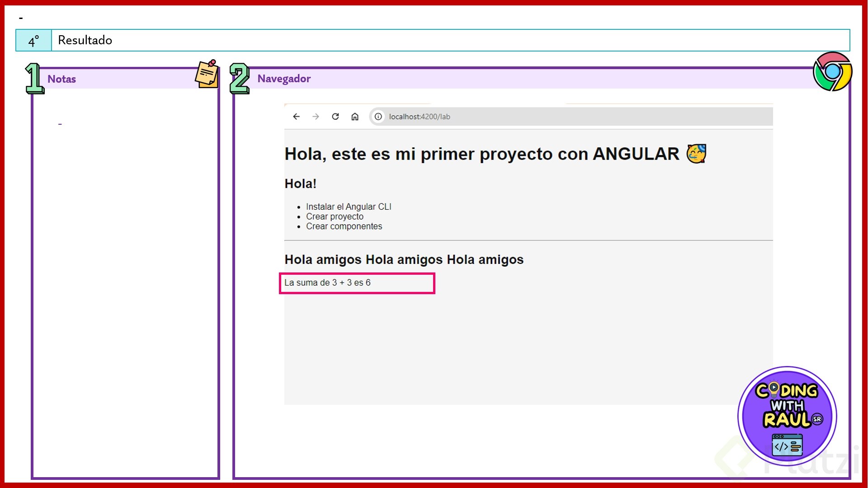
Task: Click the highlighted 'La suma de 3 + 3' text
Action: pyautogui.click(x=327, y=283)
